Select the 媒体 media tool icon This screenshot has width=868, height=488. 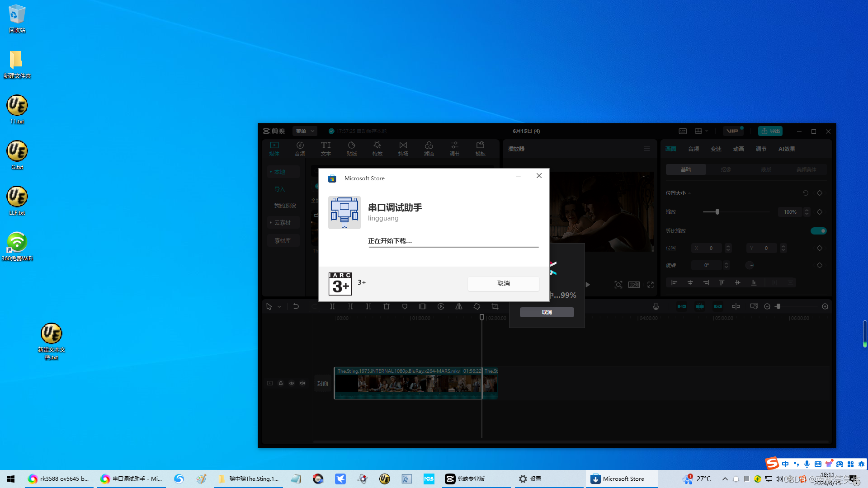[274, 149]
